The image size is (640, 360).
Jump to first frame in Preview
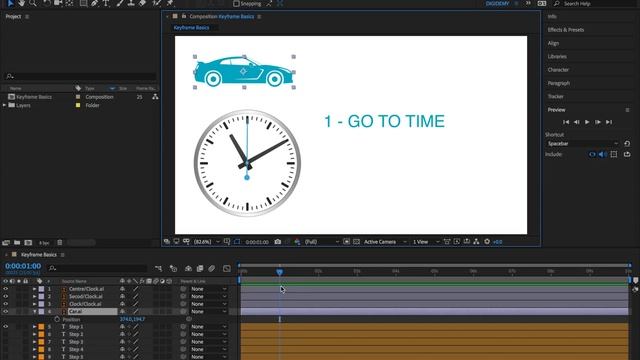pyautogui.click(x=566, y=122)
